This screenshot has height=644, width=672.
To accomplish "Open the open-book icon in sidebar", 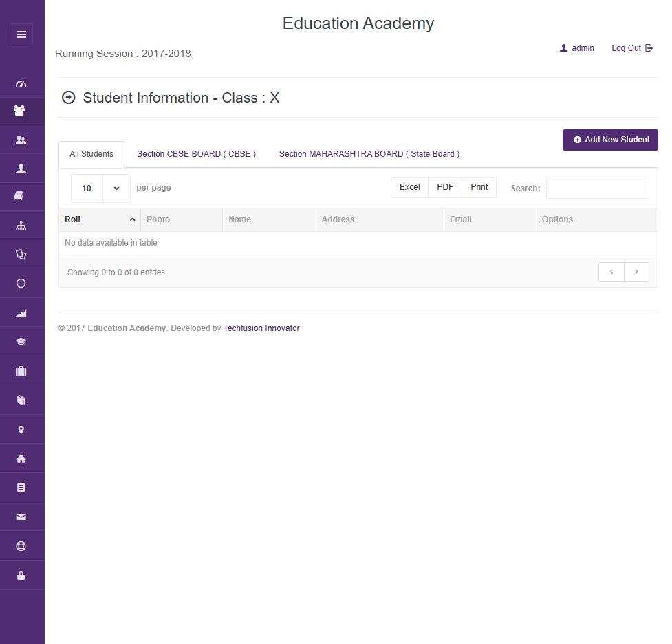I will pos(21,400).
